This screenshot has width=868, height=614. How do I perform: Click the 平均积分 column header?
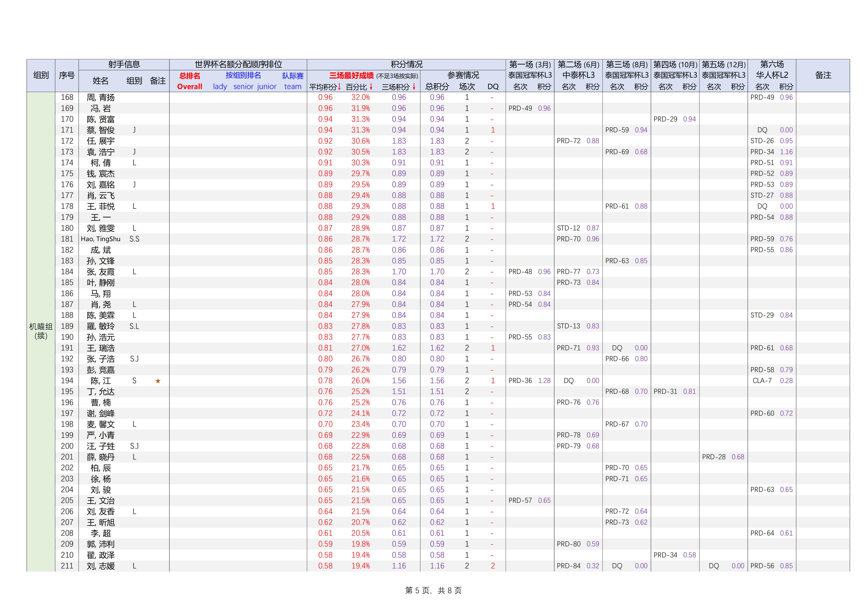(x=325, y=87)
